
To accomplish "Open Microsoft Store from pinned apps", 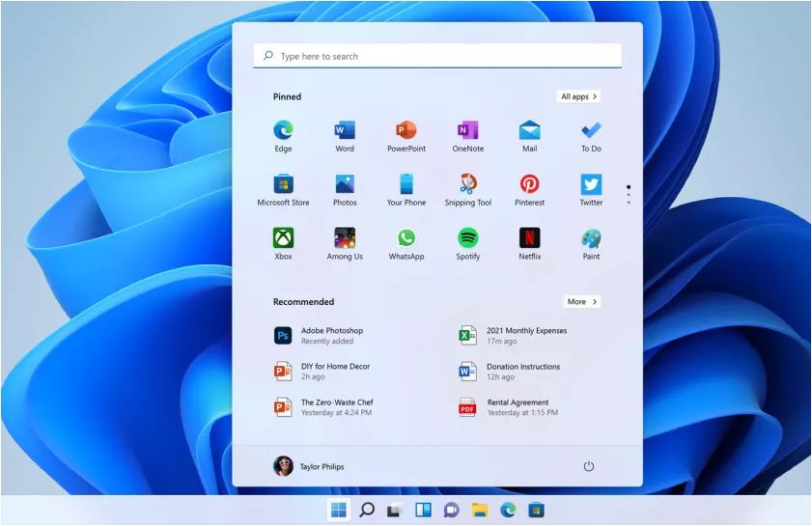I will point(283,190).
